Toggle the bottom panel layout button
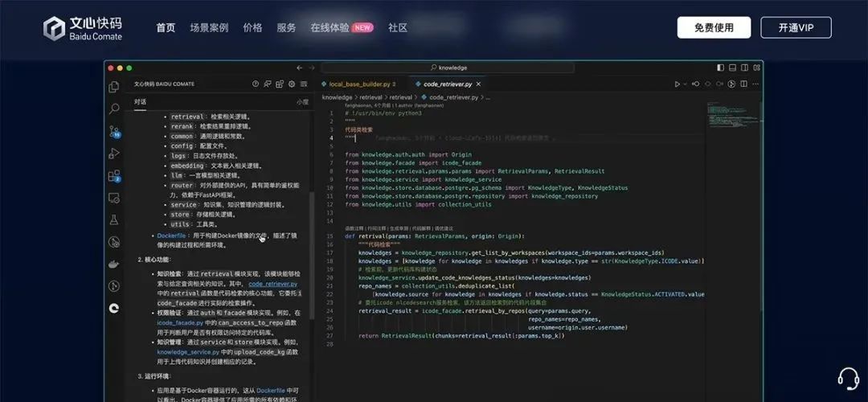The height and width of the screenshot is (402, 868). point(732,68)
